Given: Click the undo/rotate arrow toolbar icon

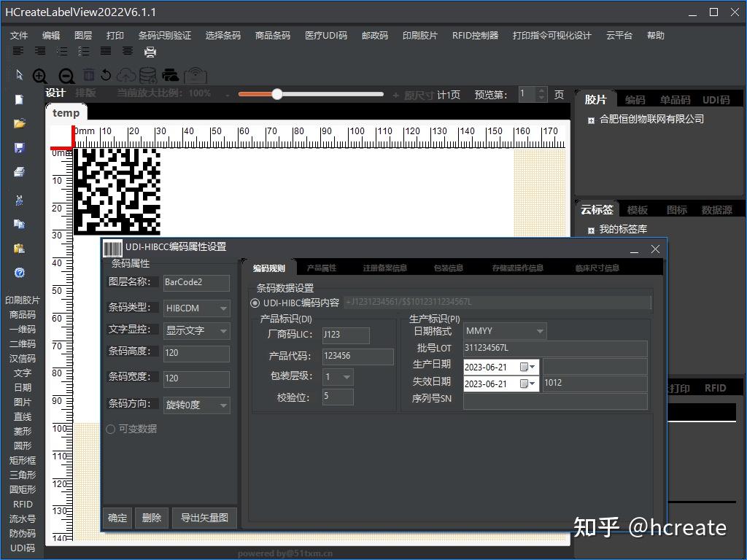Looking at the screenshot, I should tap(106, 75).
